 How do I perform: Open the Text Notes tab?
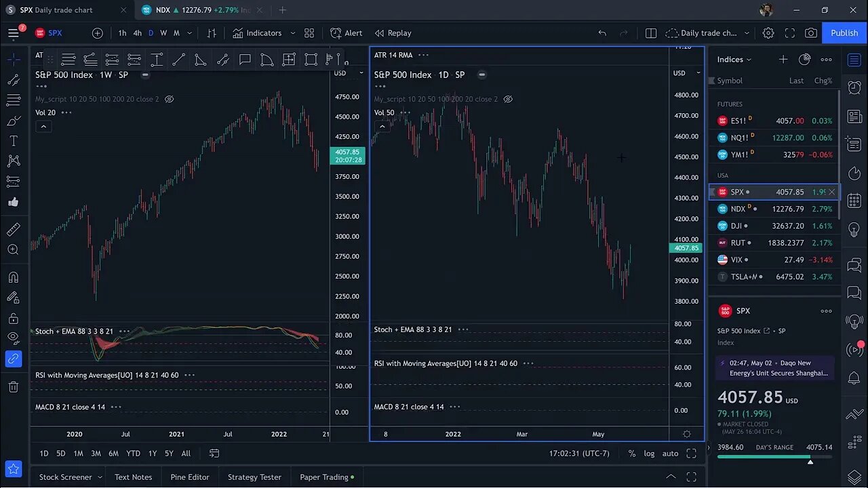point(133,477)
